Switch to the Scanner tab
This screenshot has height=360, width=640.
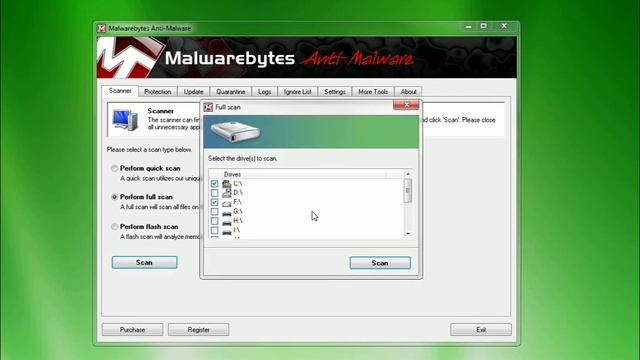pyautogui.click(x=120, y=91)
